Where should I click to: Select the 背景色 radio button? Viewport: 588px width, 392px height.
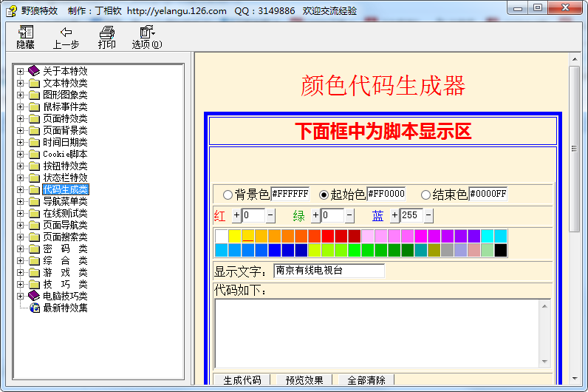[228, 195]
